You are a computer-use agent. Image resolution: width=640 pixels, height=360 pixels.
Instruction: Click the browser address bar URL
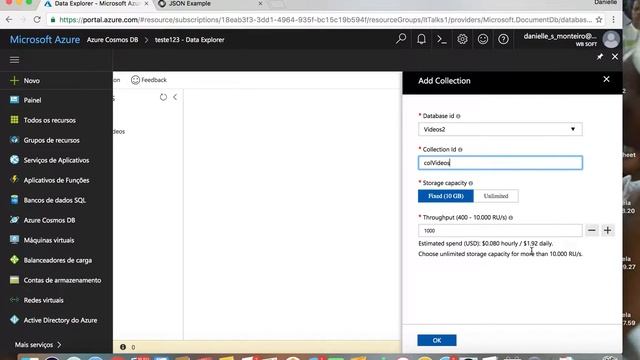[x=326, y=20]
